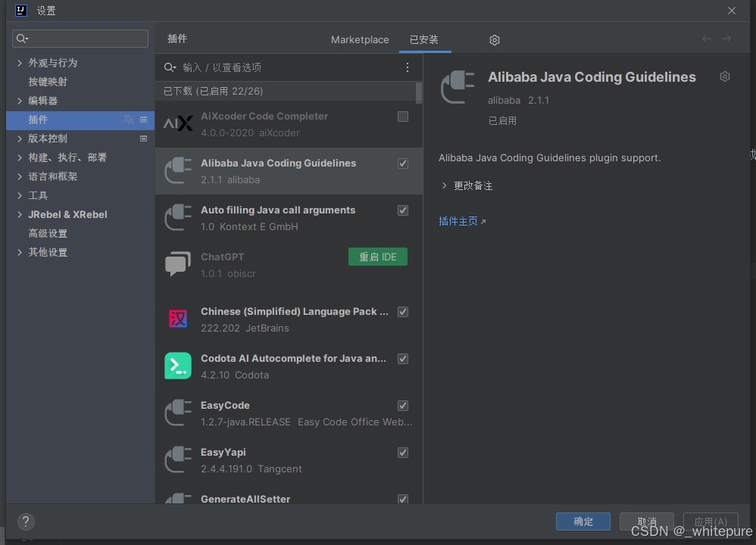Click the 已启用 status text in details
The image size is (756, 545).
[502, 120]
